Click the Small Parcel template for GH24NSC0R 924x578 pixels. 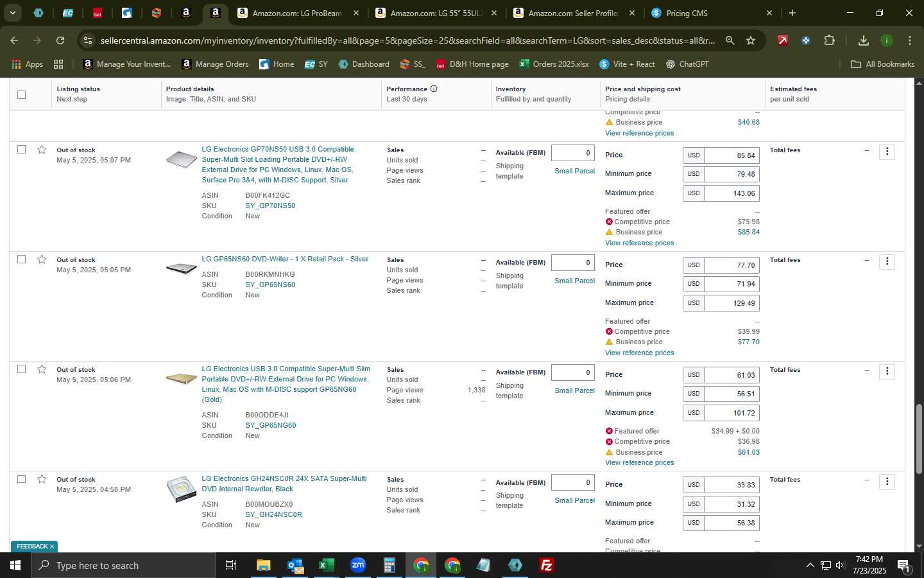(x=574, y=500)
